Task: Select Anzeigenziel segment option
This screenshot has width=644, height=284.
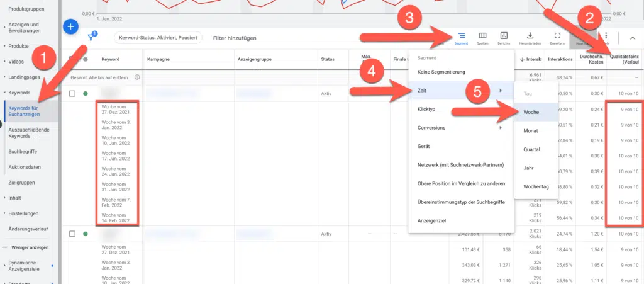Action: click(461, 220)
